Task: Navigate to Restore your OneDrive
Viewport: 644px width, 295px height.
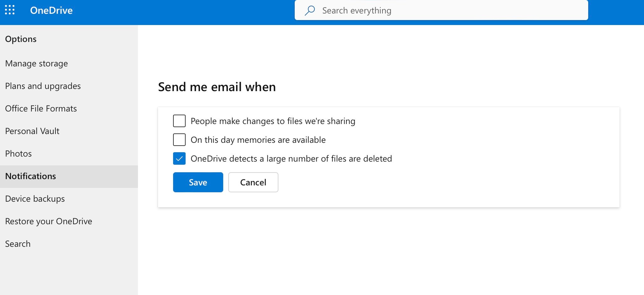Action: coord(49,221)
